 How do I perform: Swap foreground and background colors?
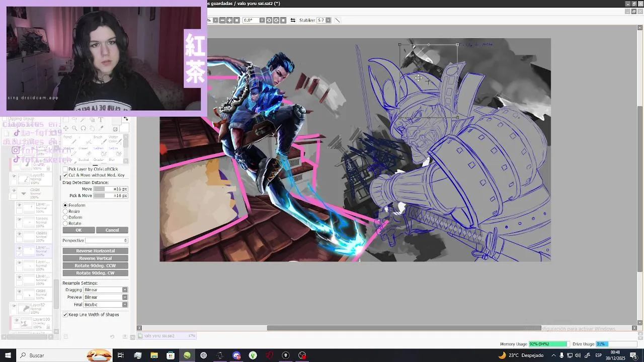point(126,119)
